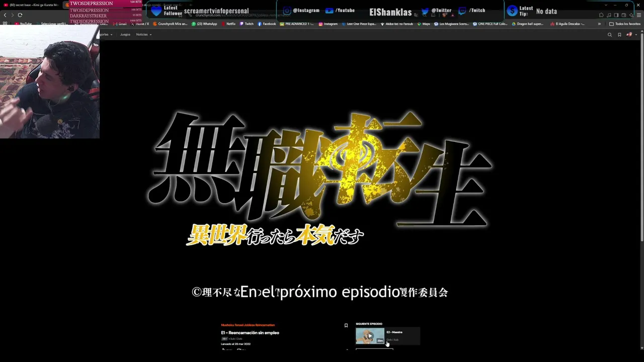Show more bookmarks with the overflow chevron
The height and width of the screenshot is (362, 644).
(599, 24)
